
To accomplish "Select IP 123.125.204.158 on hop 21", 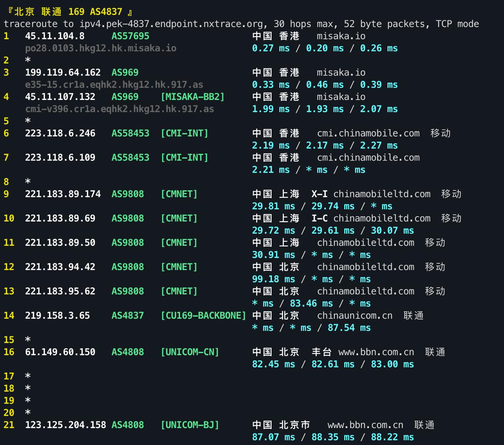I will pyautogui.click(x=65, y=425).
